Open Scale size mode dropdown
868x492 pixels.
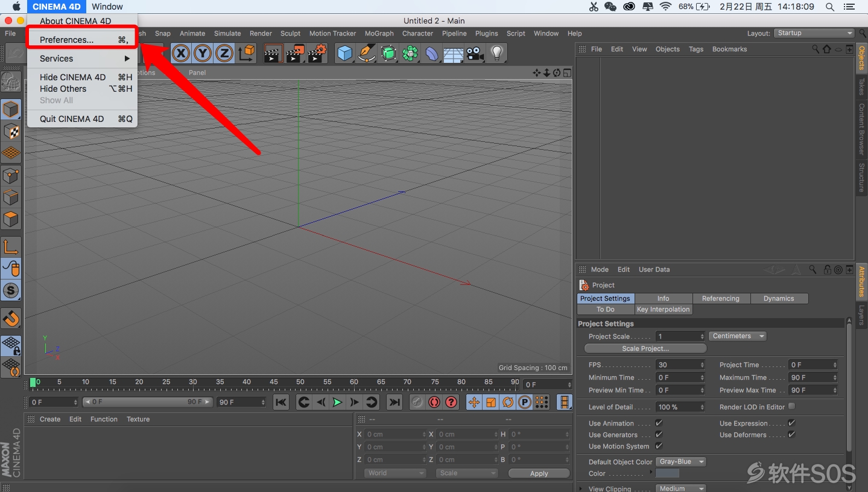click(x=467, y=473)
